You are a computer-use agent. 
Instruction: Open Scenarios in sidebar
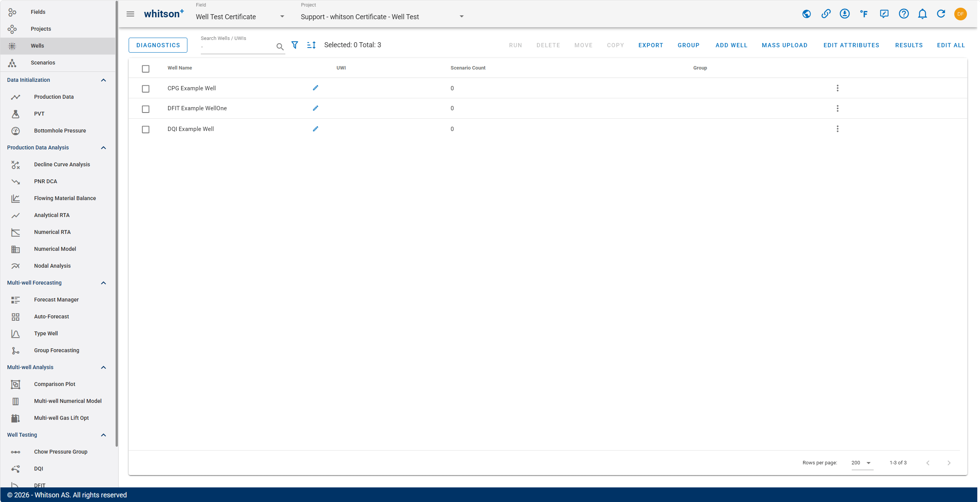pos(58,63)
